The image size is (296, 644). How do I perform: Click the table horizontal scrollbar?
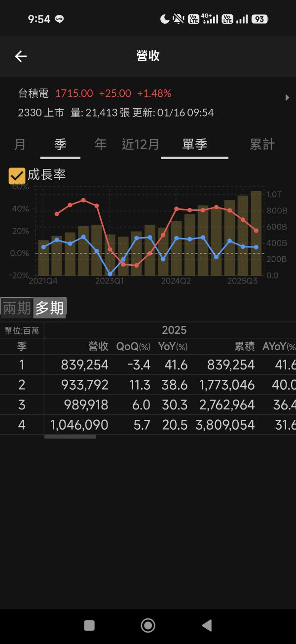point(70,437)
